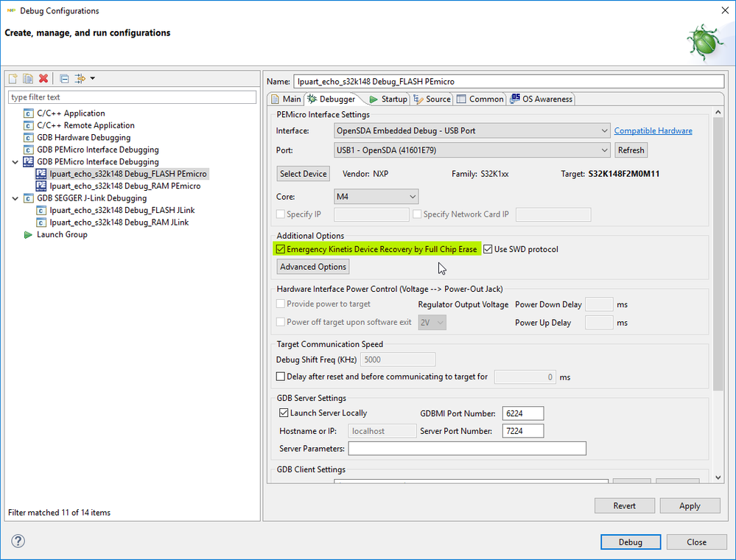The image size is (736, 560).
Task: Click the scrollbar up arrow
Action: tap(718, 112)
